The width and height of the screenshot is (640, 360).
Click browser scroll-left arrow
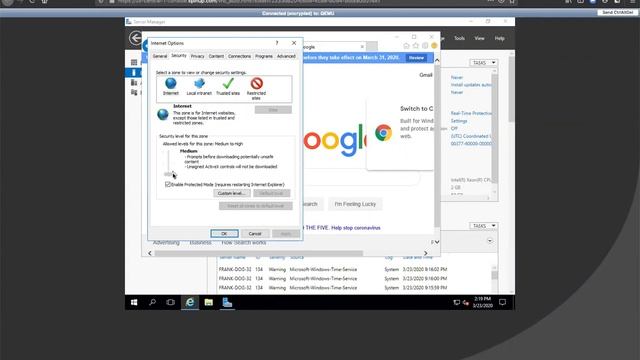[150, 253]
